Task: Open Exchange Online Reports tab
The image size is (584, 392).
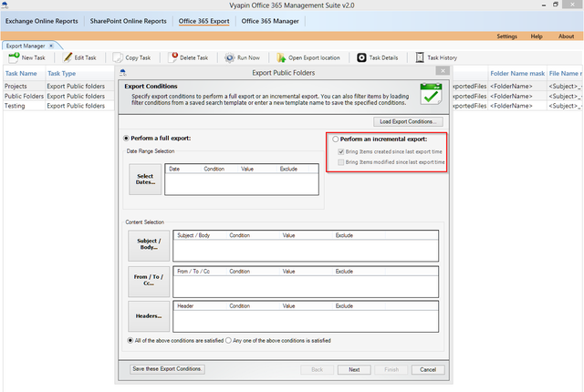Action: coord(42,21)
